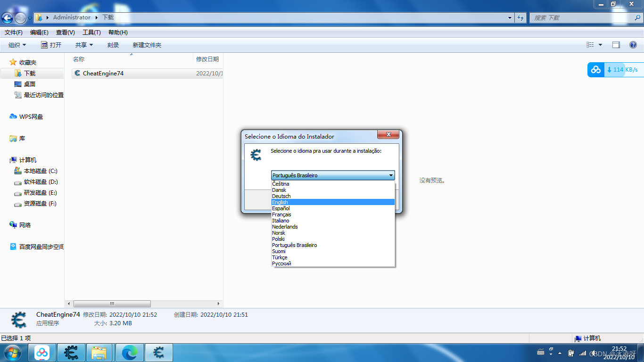Select 收藏夹 in the navigation pane

(x=28, y=62)
